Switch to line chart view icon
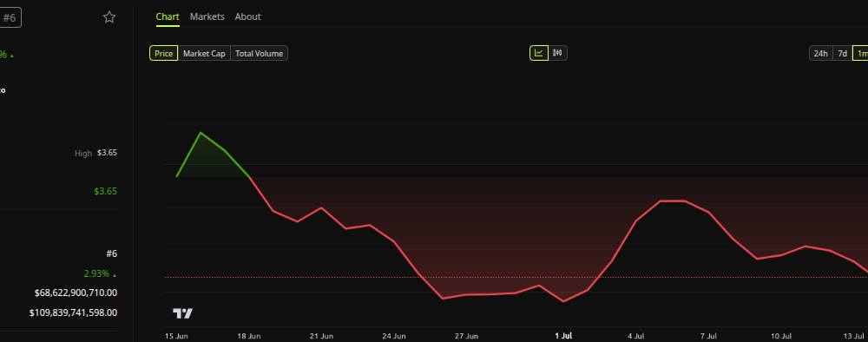This screenshot has height=342, width=868. [539, 53]
